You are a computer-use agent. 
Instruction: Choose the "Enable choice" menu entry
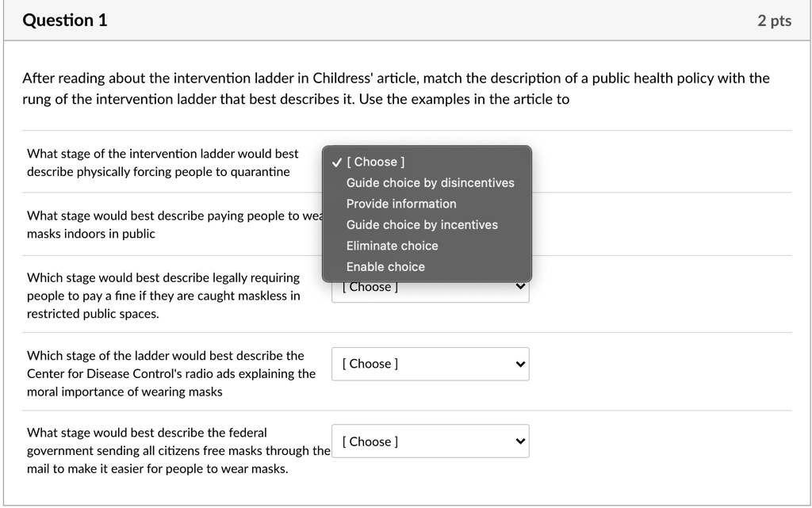point(385,267)
